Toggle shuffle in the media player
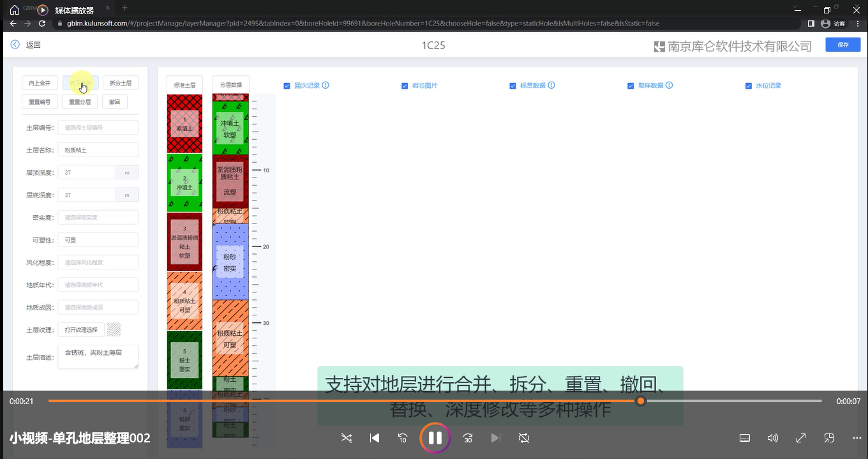 pyautogui.click(x=346, y=438)
